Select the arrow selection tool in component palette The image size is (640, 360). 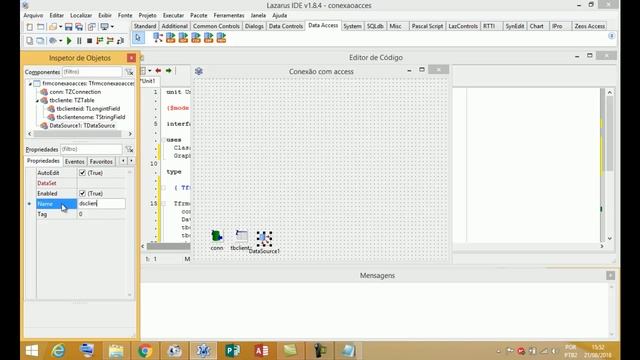point(138,38)
